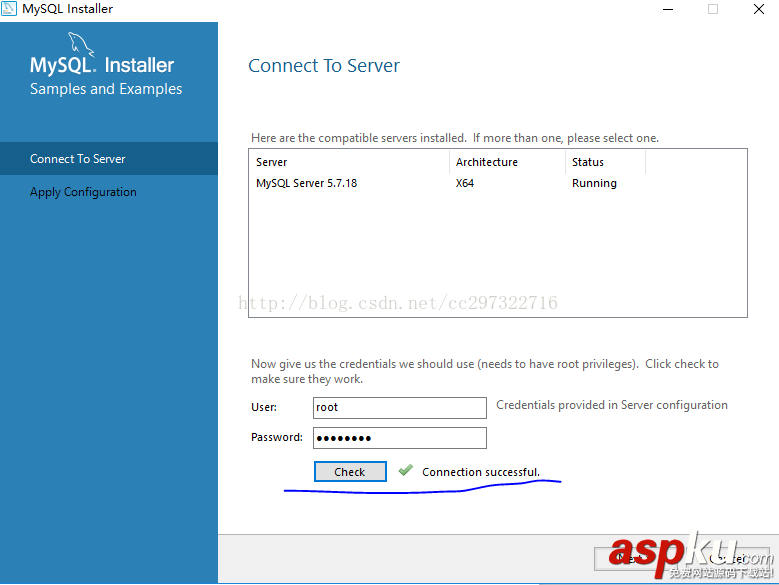The width and height of the screenshot is (779, 585).
Task: Focus the User input field
Action: [x=399, y=408]
